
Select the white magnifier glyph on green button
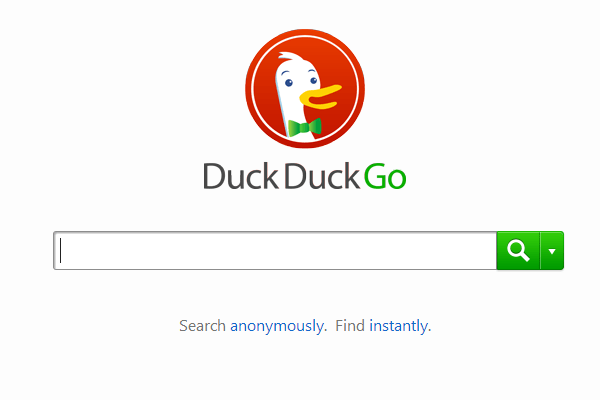coord(518,251)
